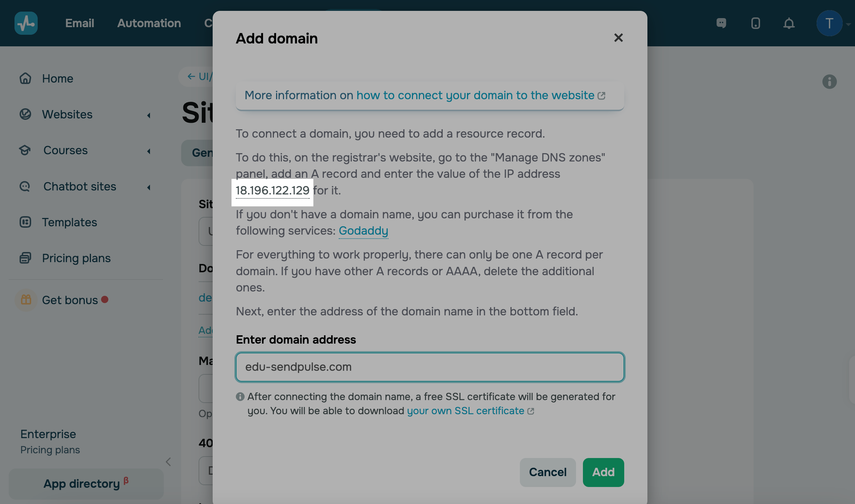This screenshot has height=504, width=855.
Task: Expand the Courses submenu
Action: (149, 151)
